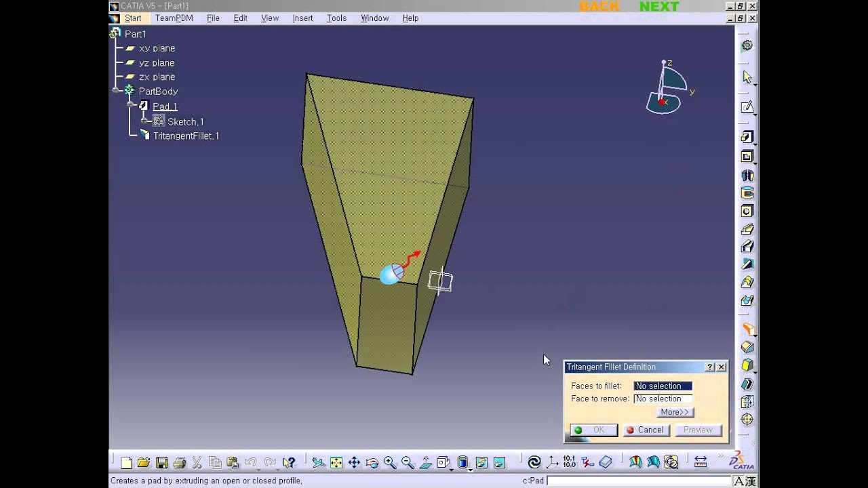This screenshot has width=868, height=488.
Task: Click the Shaft tool icon in right toolbar
Action: tap(747, 176)
